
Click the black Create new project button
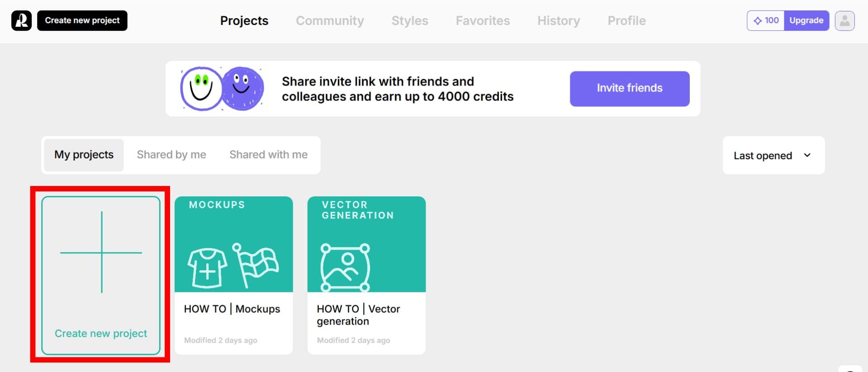click(x=82, y=21)
